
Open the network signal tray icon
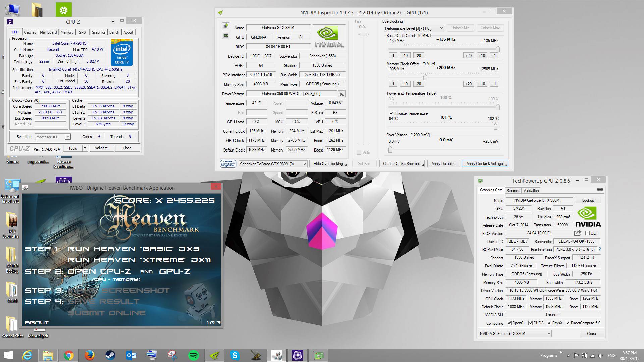coord(592,356)
